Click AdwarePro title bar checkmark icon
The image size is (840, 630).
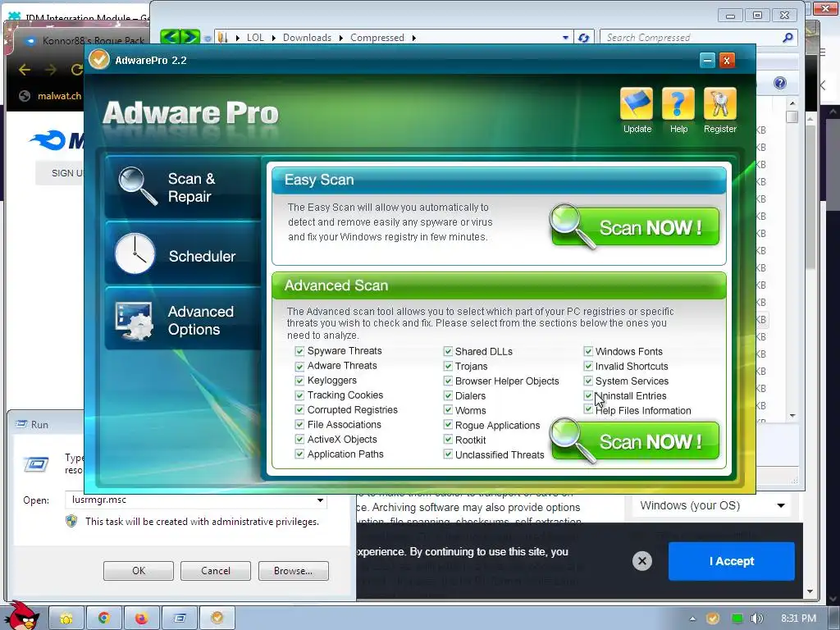pyautogui.click(x=99, y=59)
